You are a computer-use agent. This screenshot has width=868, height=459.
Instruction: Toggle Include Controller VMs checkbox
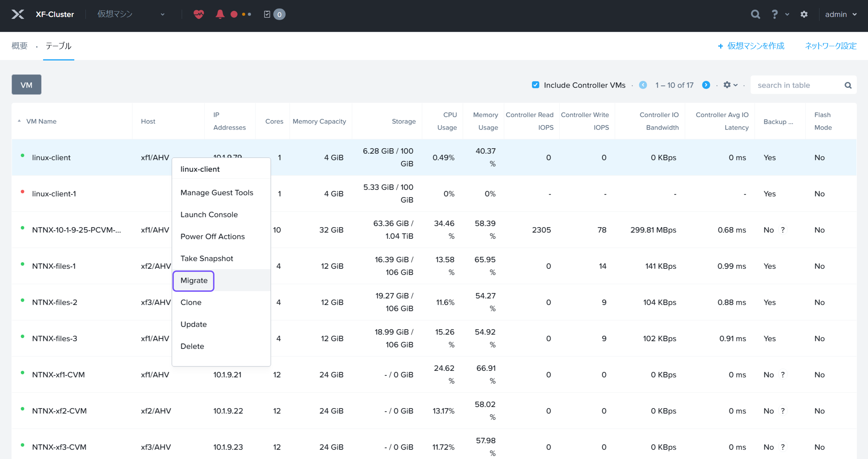535,85
